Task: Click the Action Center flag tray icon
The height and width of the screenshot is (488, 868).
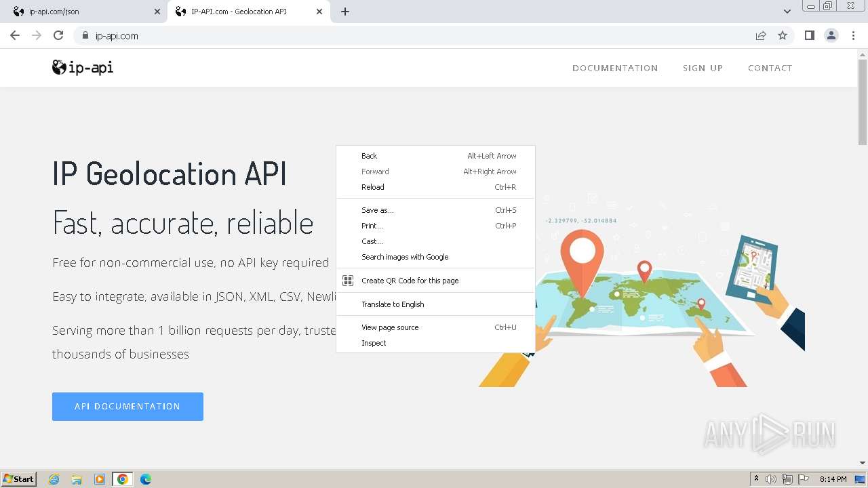Action: click(x=804, y=479)
